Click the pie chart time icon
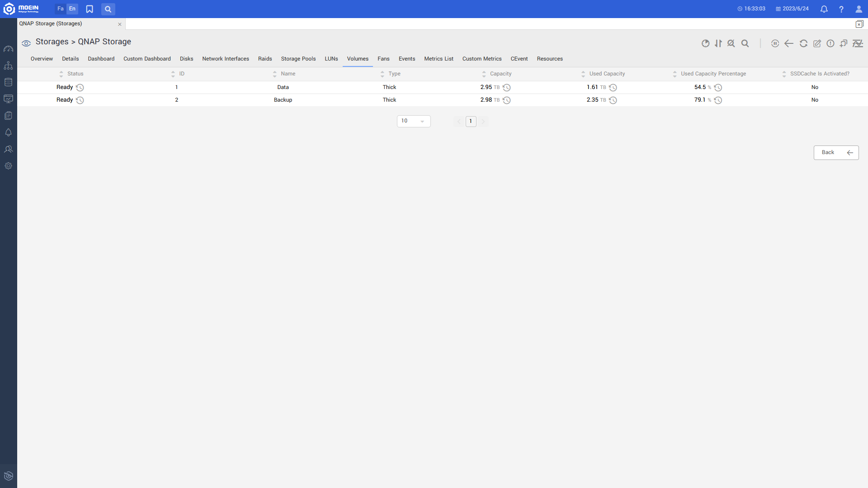 (x=705, y=43)
